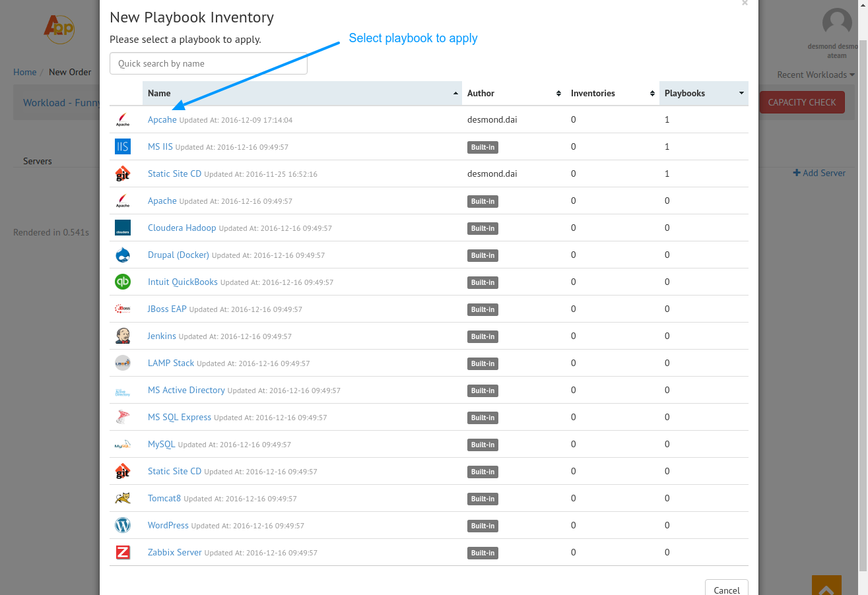Click the Cancel button
Image resolution: width=868 pixels, height=595 pixels.
727,588
